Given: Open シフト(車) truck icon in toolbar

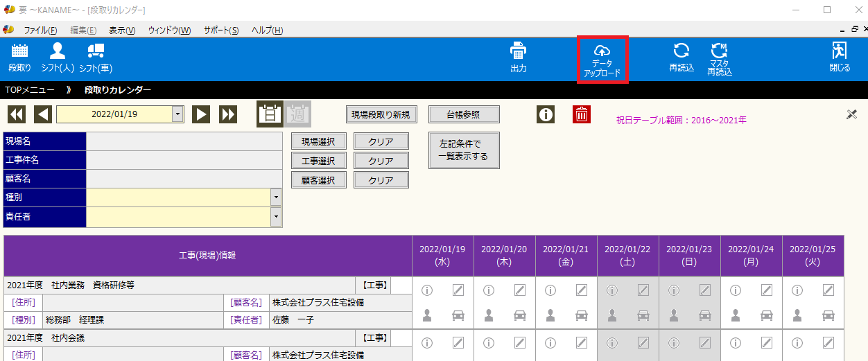Looking at the screenshot, I should pos(96,51).
